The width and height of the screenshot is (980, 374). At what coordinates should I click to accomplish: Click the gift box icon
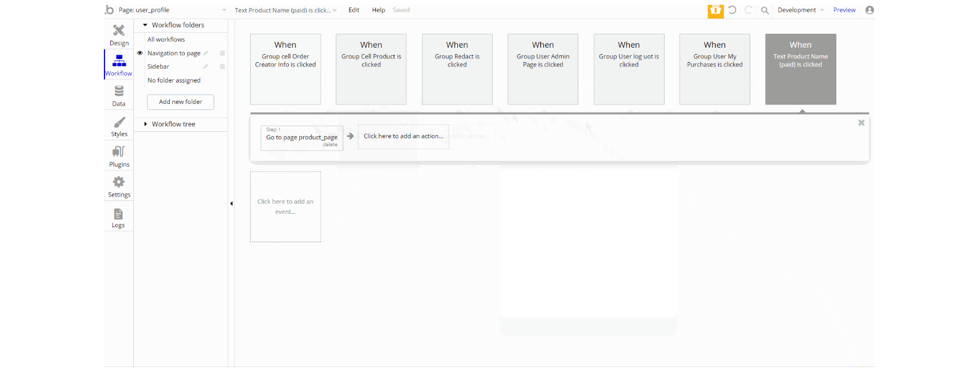click(715, 10)
